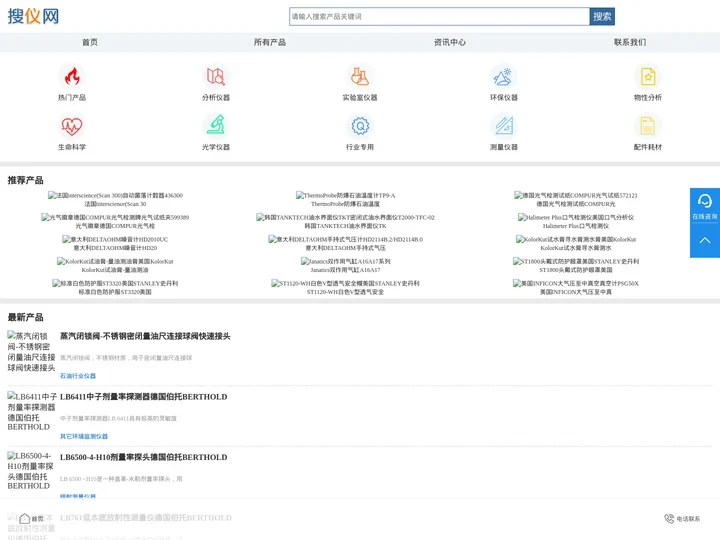Click description text LB 6500 - H10是一种盖革-米勒剂量率探头
The width and height of the screenshot is (720, 540).
pyautogui.click(x=121, y=479)
